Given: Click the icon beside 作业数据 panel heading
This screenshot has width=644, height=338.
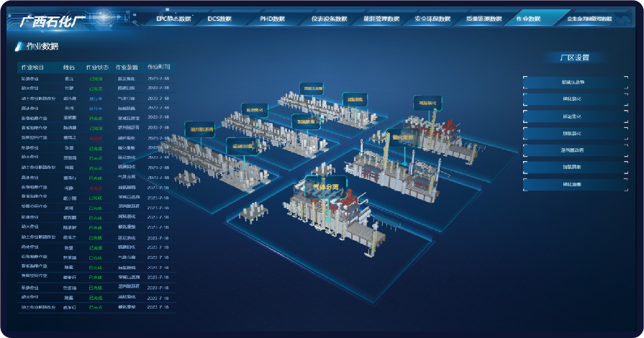Looking at the screenshot, I should [x=19, y=47].
